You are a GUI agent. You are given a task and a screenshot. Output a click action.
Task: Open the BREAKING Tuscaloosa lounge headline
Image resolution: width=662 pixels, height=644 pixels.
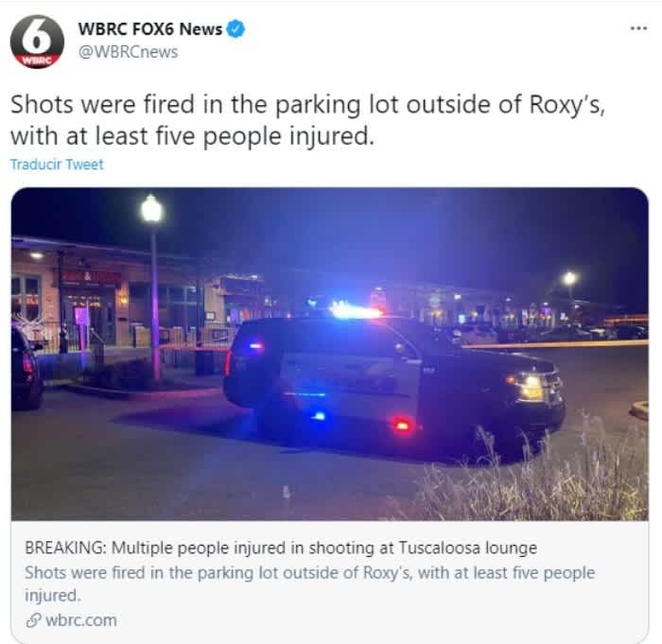tap(281, 548)
